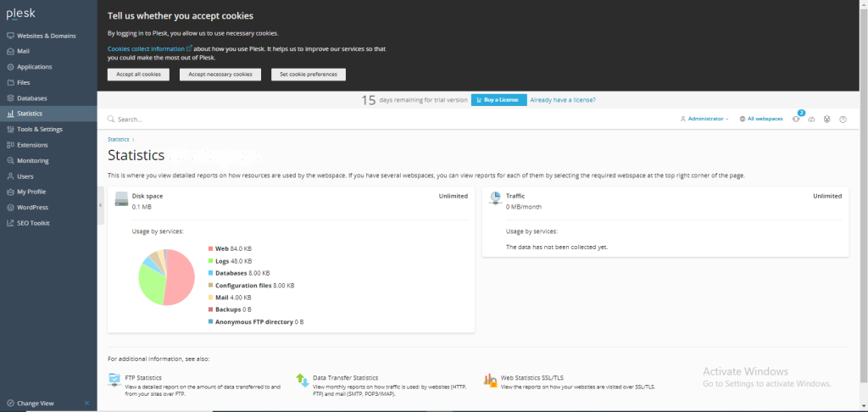Viewport: 868px width, 412px height.
Task: Click the Databases legend color swatch
Action: click(x=210, y=273)
